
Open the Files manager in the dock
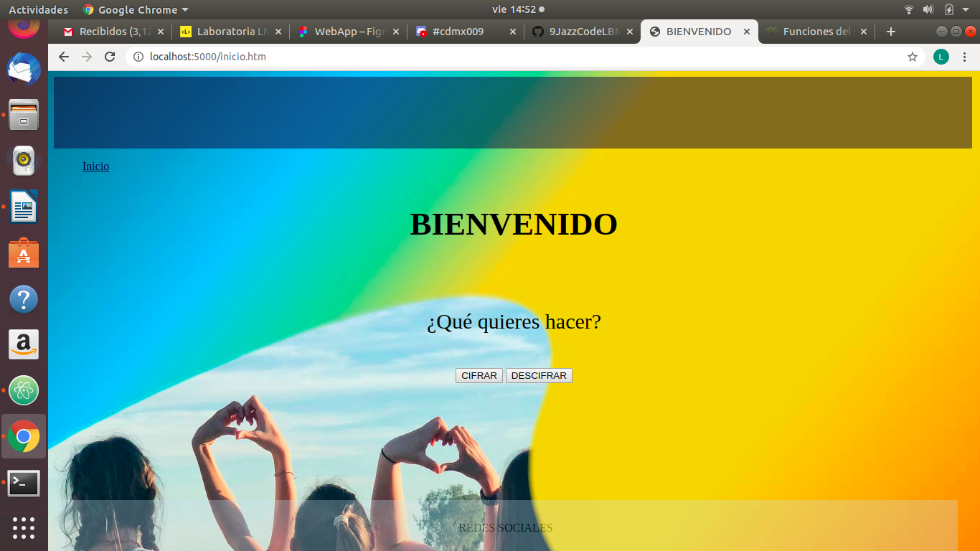click(x=24, y=115)
